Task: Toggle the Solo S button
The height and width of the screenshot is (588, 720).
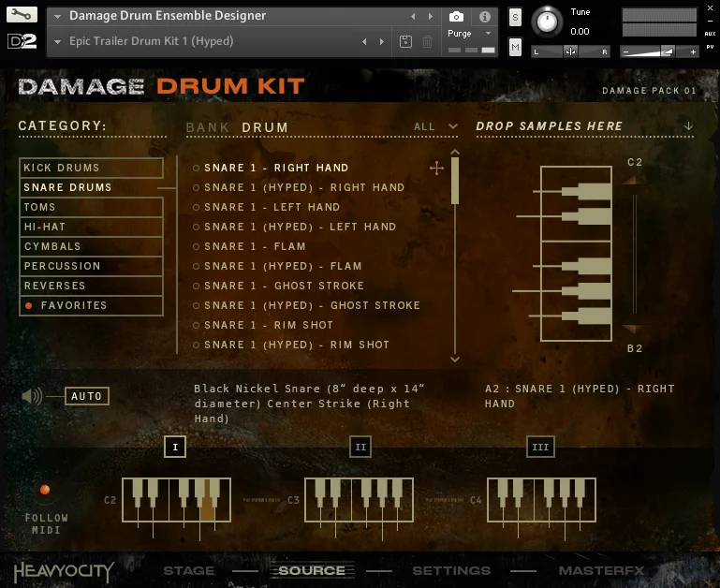Action: coord(515,18)
